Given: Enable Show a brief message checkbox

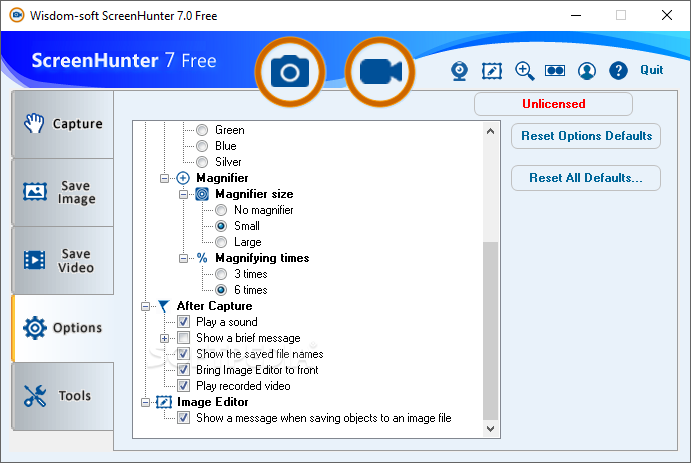Looking at the screenshot, I should point(183,338).
